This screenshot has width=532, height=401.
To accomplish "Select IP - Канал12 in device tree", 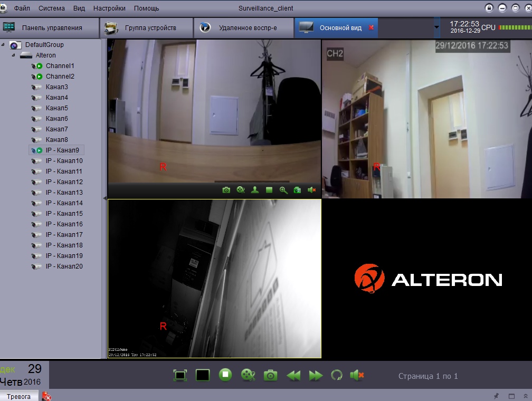I will 64,182.
